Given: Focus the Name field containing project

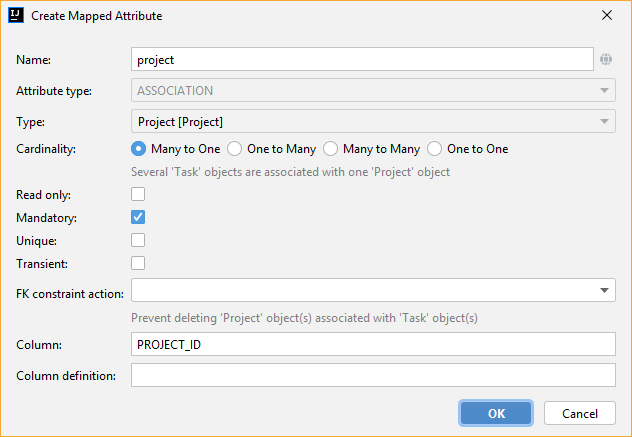Looking at the screenshot, I should (x=362, y=59).
